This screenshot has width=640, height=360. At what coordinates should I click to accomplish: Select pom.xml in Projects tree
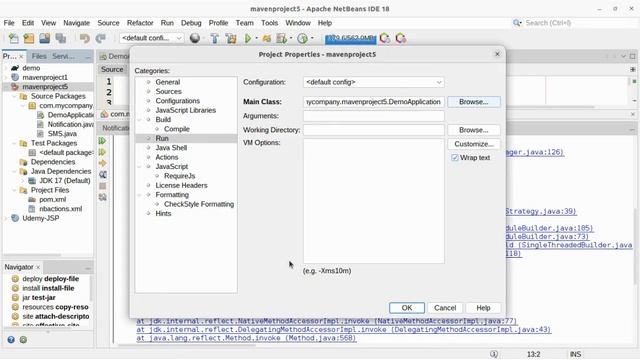point(53,200)
